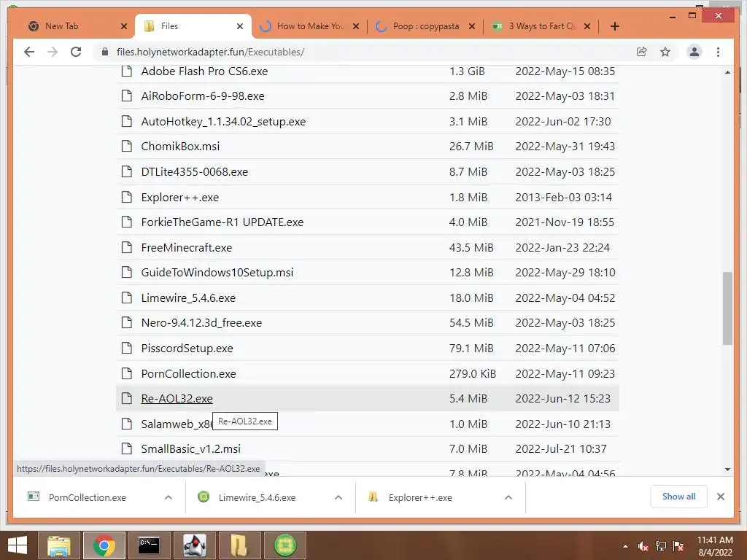Viewport: 747px width, 560px height.
Task: Open the ForkieTheGame-R1 UPDATE.exe link
Action: tap(222, 222)
